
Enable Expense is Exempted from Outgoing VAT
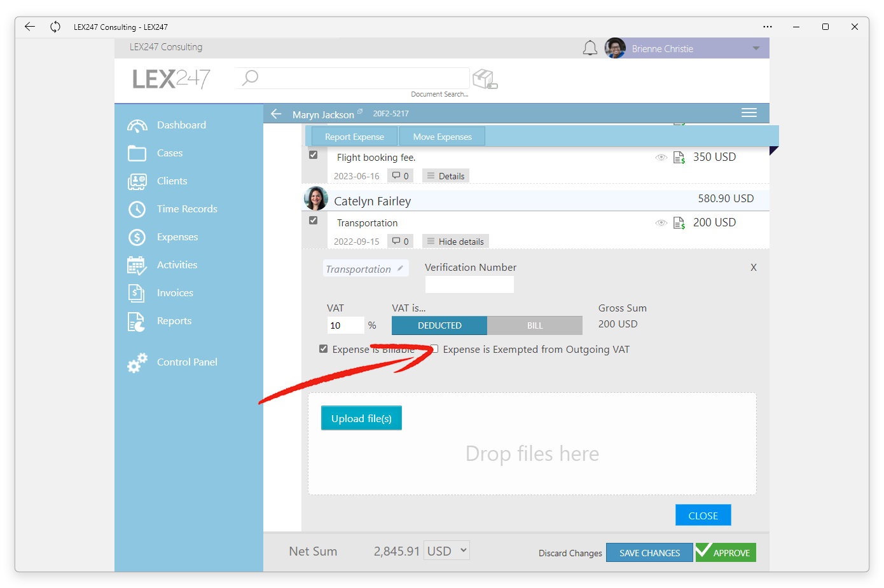tap(434, 349)
